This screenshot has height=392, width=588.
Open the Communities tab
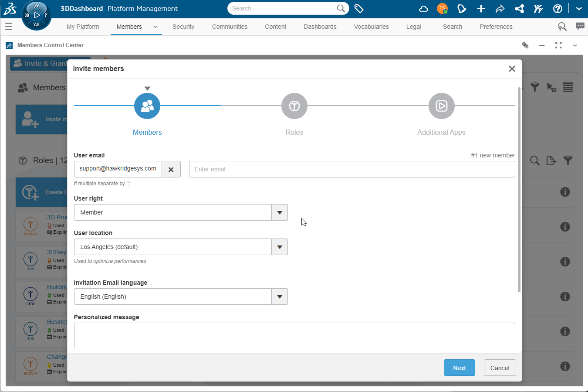pyautogui.click(x=230, y=27)
